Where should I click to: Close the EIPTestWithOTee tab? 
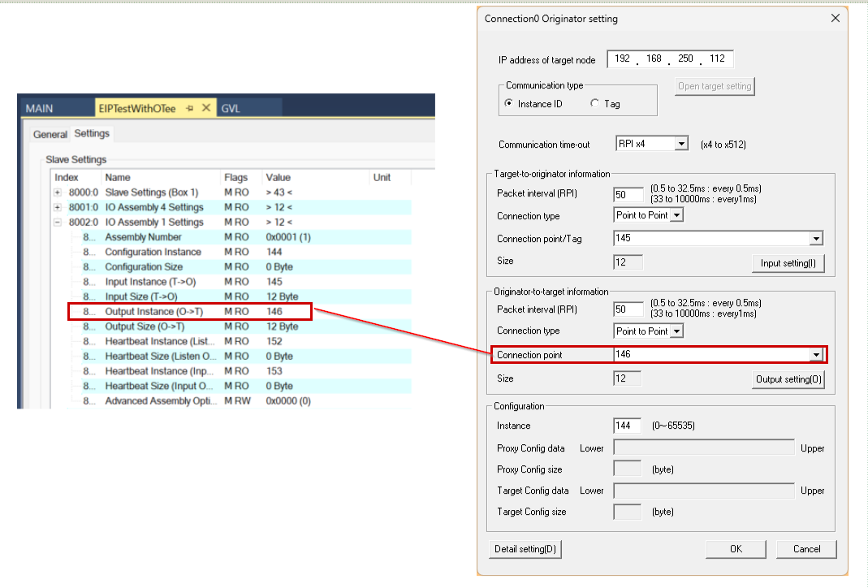[x=206, y=108]
